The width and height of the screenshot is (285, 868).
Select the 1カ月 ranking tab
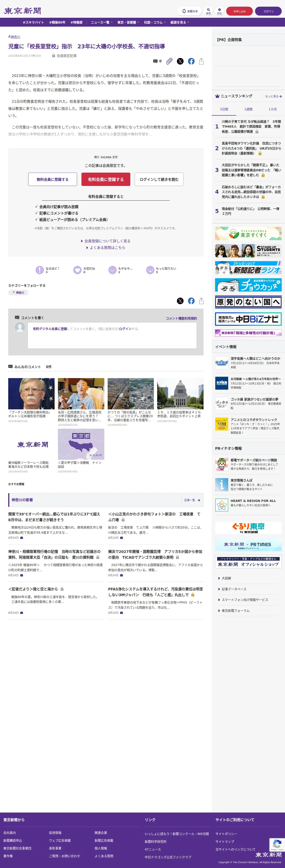[273, 109]
